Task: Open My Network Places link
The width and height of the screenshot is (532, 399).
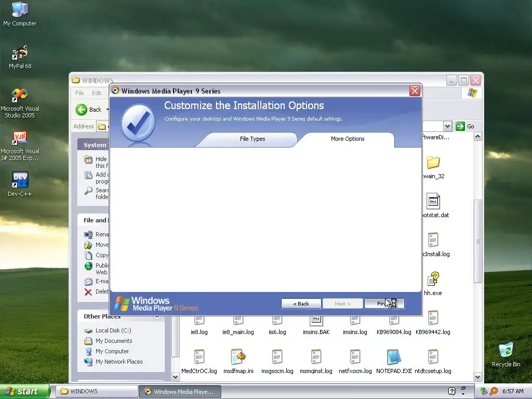Action: (119, 362)
